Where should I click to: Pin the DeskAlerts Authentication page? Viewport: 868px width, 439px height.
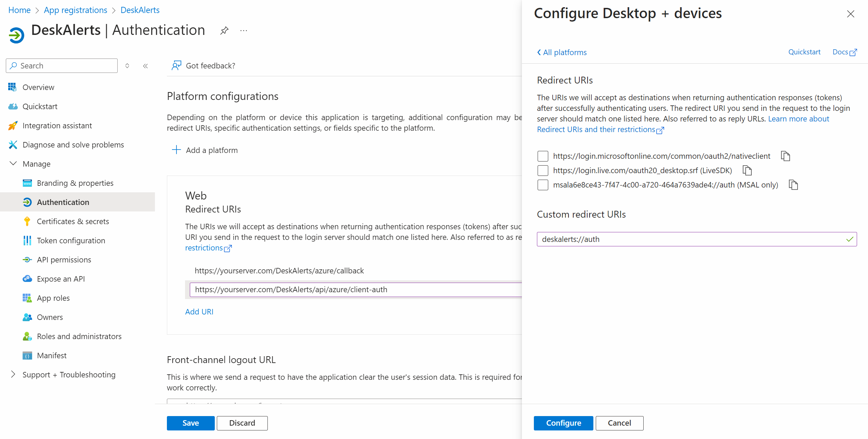point(224,31)
